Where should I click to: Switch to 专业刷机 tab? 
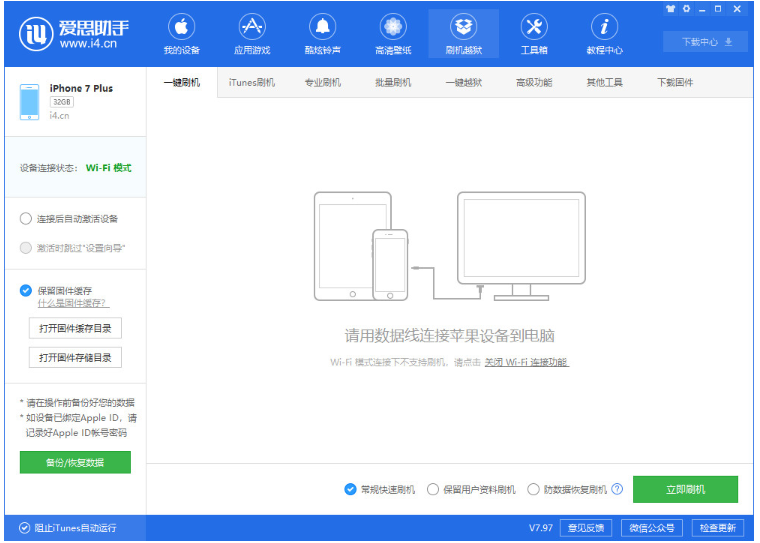[322, 82]
